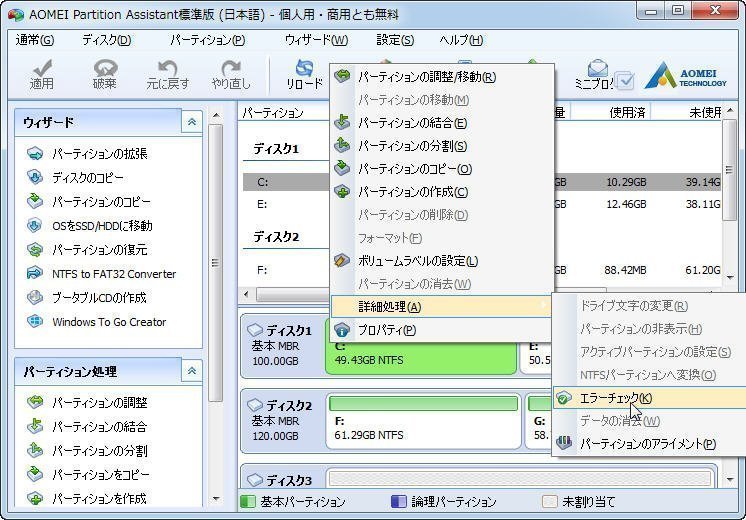Click the パーティションをコピー sidebar icon
Screen dimensions: 746x520
pos(35,474)
